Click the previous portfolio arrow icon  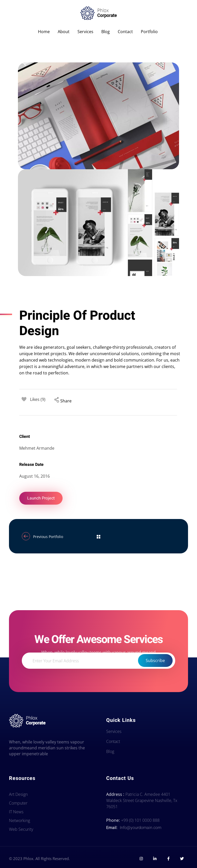(x=26, y=536)
